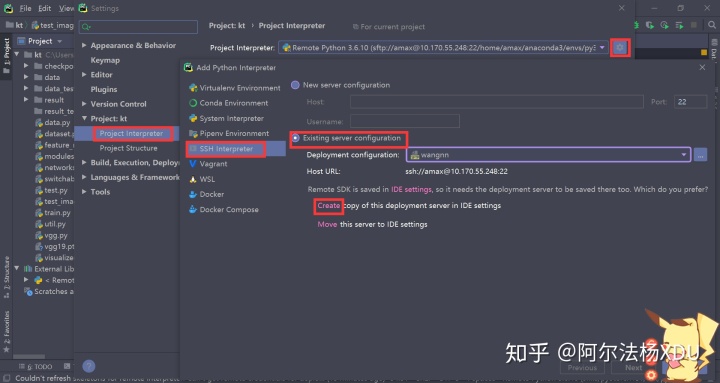Click Move this server link
Image resolution: width=720 pixels, height=383 pixels.
327,224
